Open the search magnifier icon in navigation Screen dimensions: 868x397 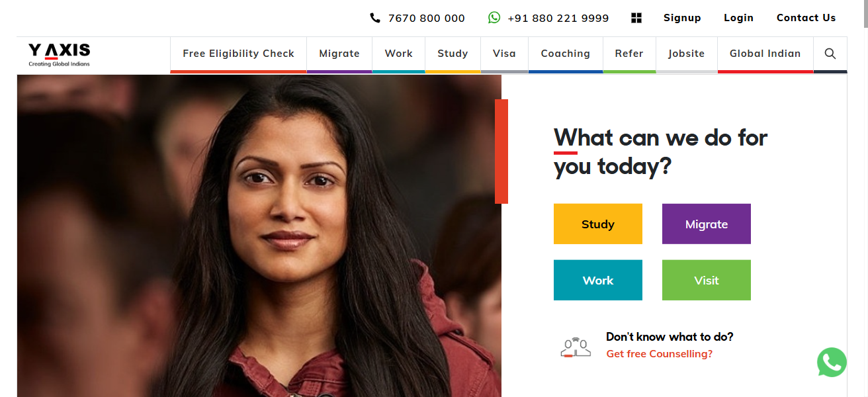click(x=830, y=54)
